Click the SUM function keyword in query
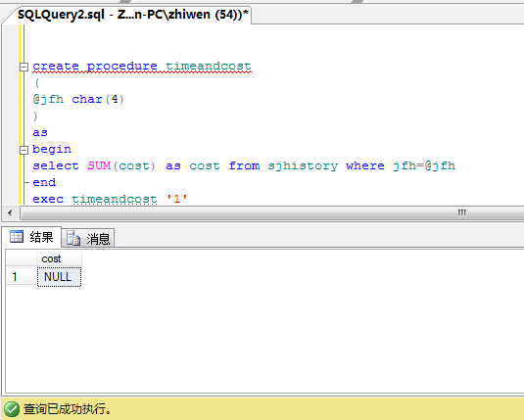524x420 pixels. tap(99, 165)
